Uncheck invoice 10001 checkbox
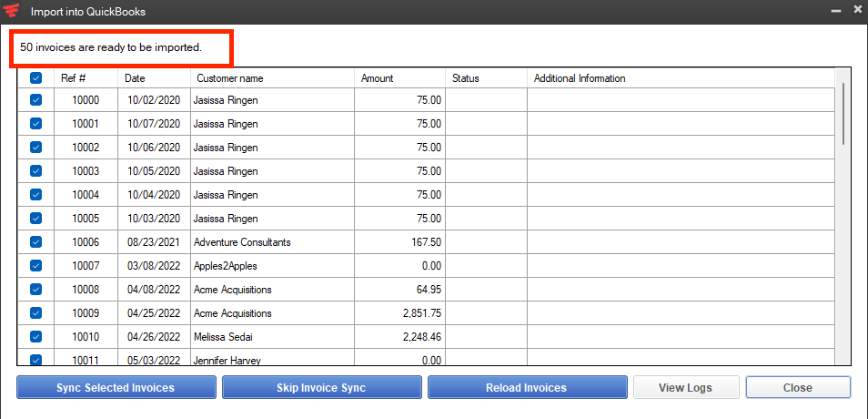Image resolution: width=868 pixels, height=419 pixels. tap(35, 124)
